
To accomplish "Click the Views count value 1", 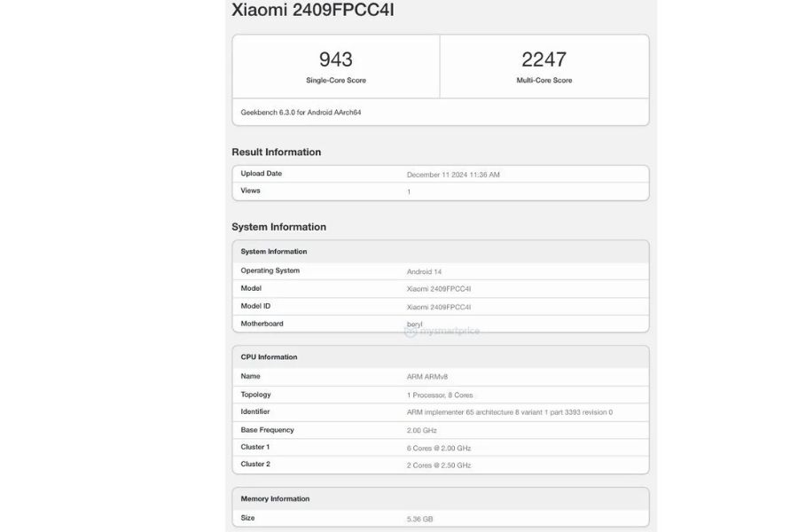I will click(x=409, y=192).
